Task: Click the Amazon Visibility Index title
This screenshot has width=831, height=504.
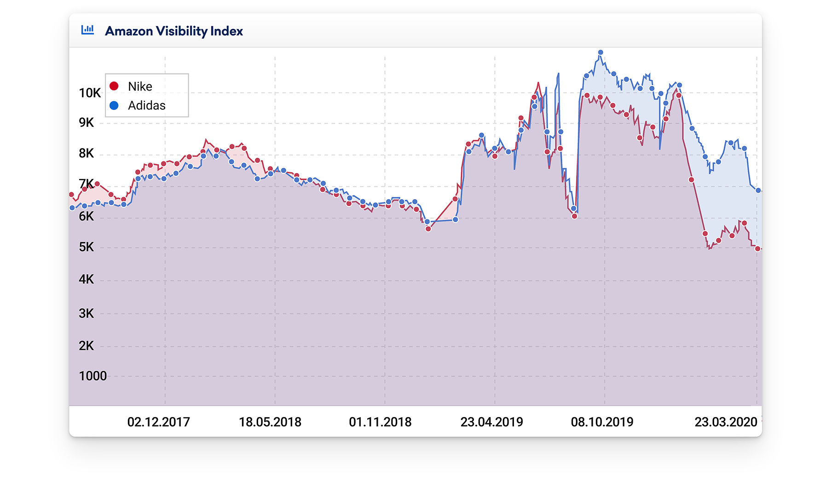Action: click(174, 31)
